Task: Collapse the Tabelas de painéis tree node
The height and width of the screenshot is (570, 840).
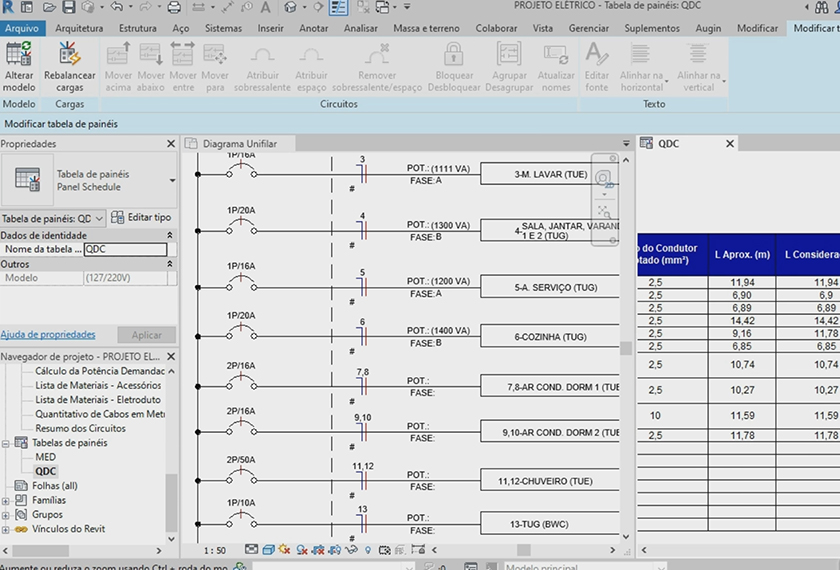Action: point(8,443)
